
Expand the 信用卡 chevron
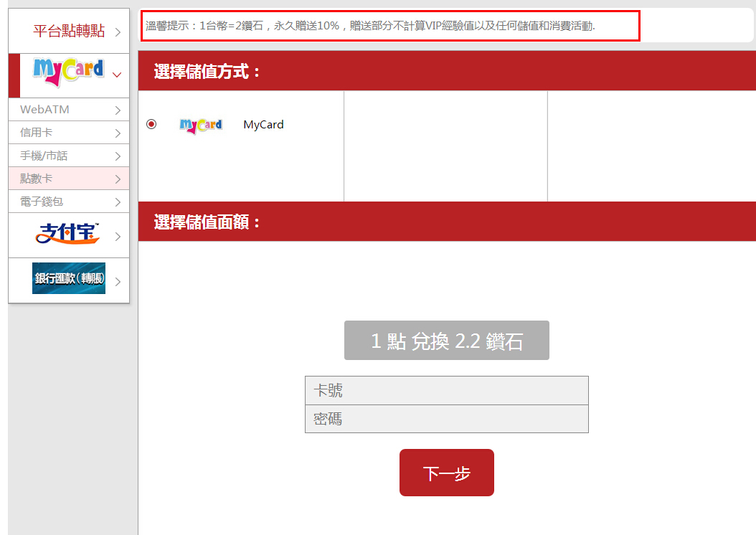(x=118, y=133)
